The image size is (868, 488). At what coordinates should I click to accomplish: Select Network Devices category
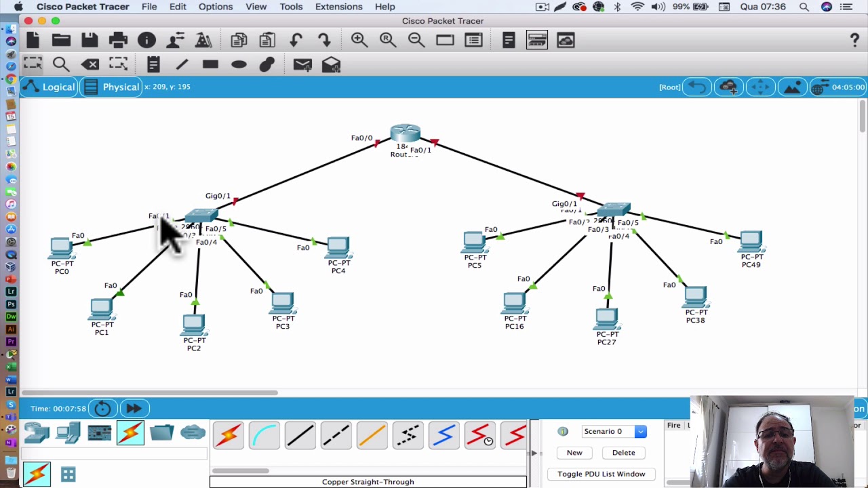tap(37, 432)
